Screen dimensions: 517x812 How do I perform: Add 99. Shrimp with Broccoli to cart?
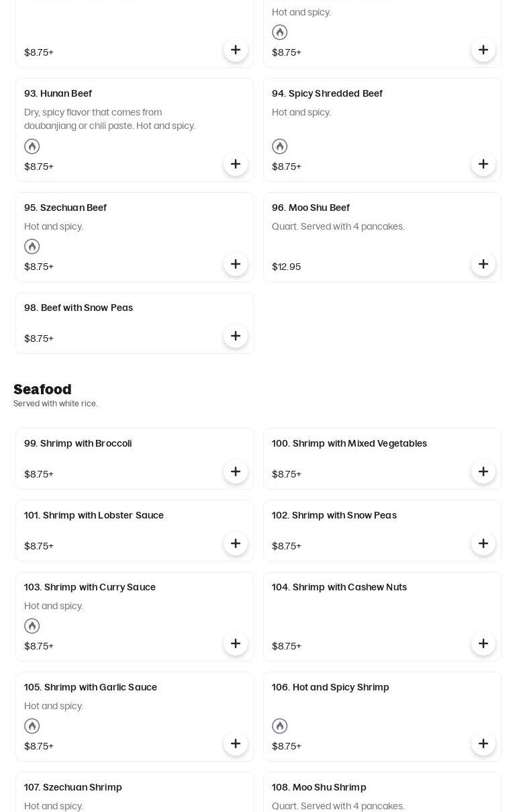[x=236, y=471]
